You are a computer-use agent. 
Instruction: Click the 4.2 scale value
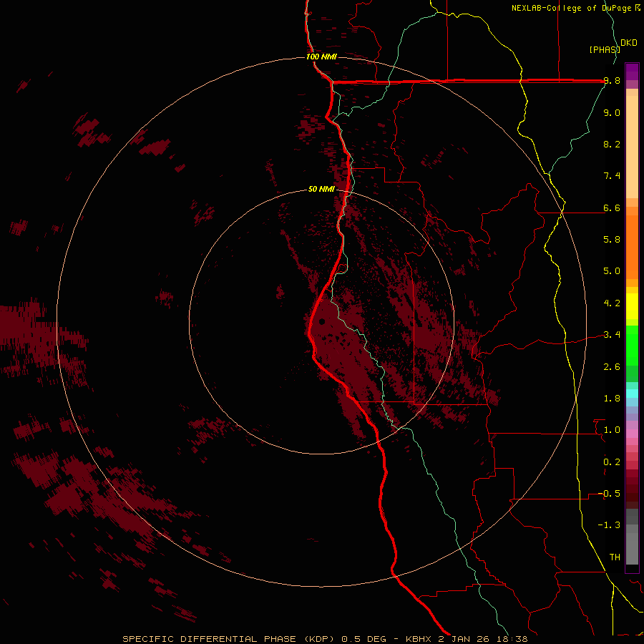[612, 303]
